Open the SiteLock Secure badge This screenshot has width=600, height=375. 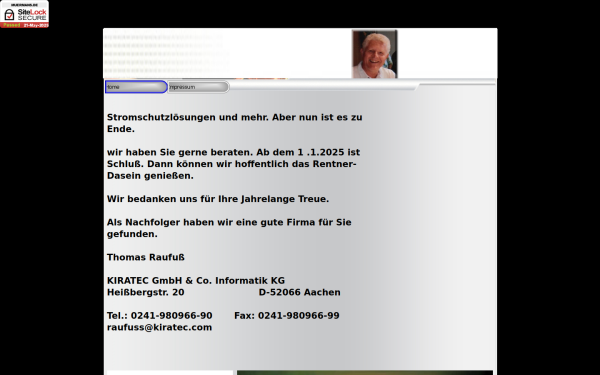(x=24, y=14)
